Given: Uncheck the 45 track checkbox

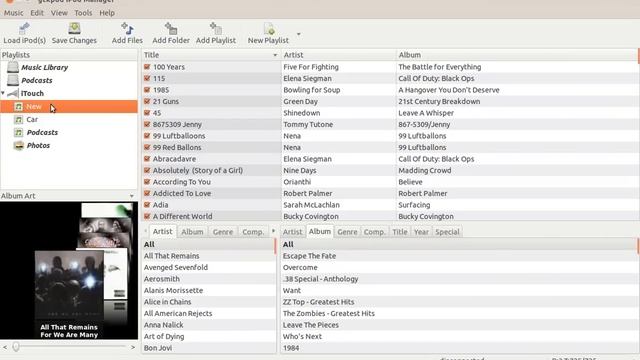Looking at the screenshot, I should [x=147, y=112].
